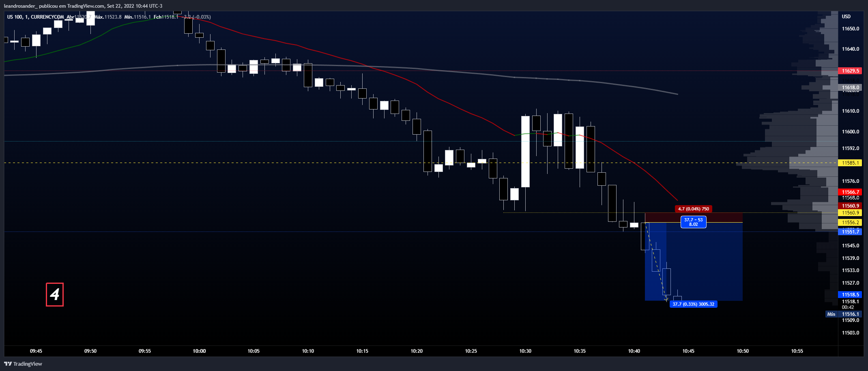The height and width of the screenshot is (371, 868).
Task: Click the 11545.0 price scale value
Action: click(851, 246)
